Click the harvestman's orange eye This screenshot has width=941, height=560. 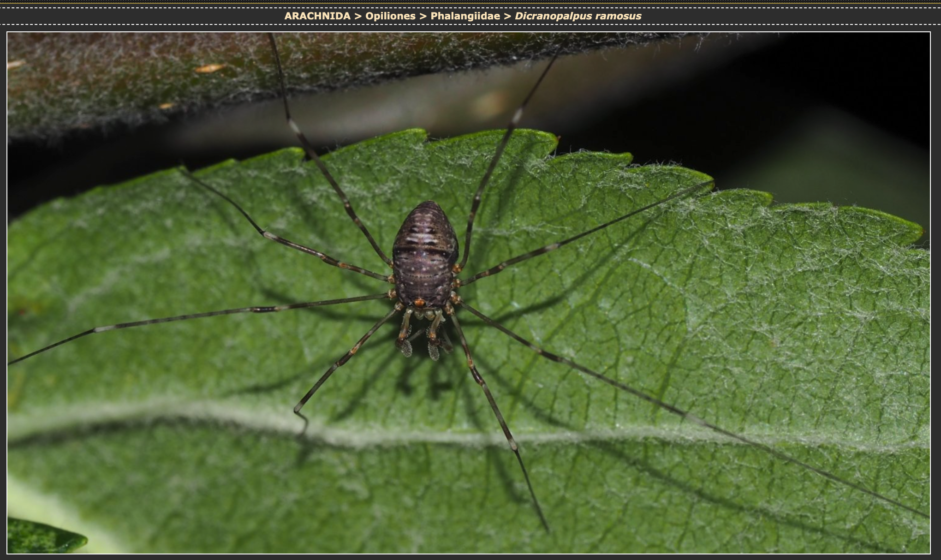419,303
